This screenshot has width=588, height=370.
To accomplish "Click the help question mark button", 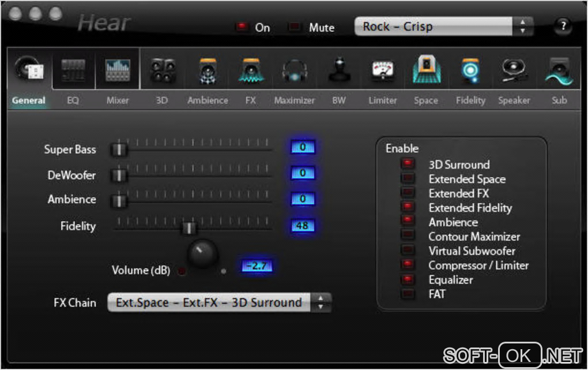I will coord(563,26).
